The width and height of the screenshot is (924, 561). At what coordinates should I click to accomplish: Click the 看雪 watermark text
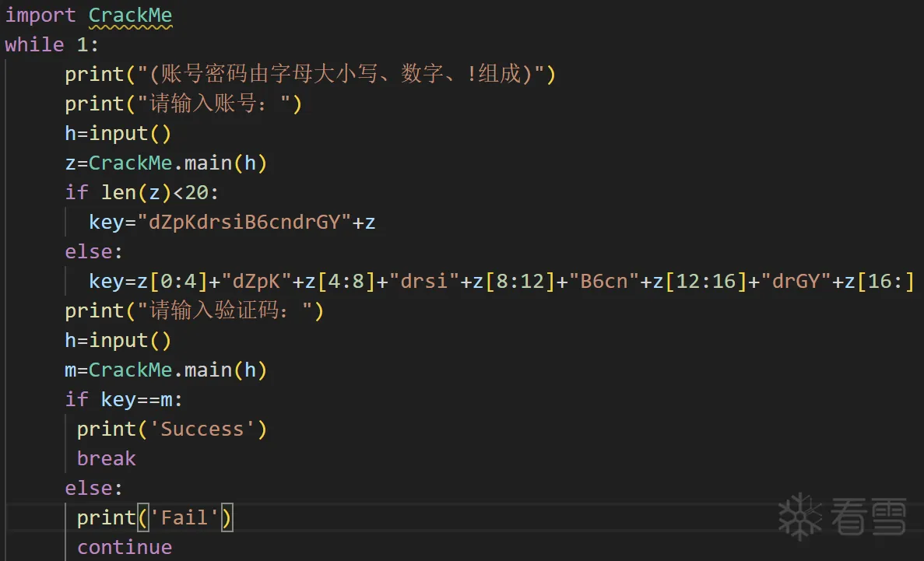pyautogui.click(x=869, y=516)
